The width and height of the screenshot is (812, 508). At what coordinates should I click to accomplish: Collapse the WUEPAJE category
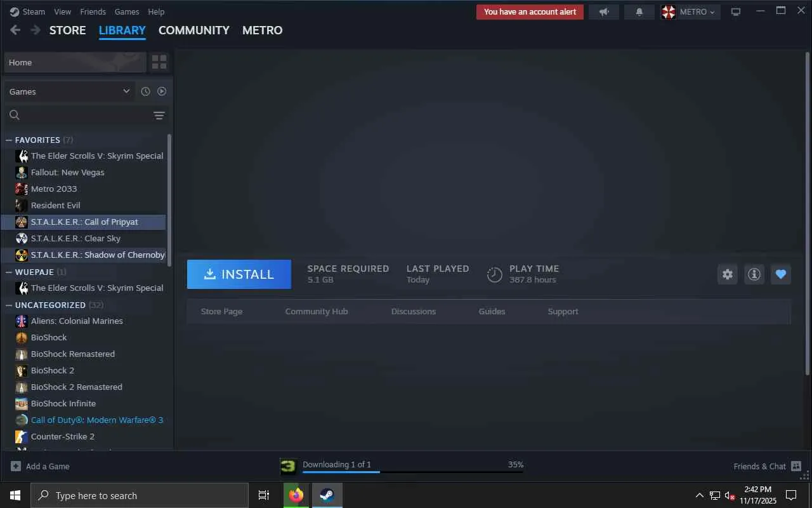[x=9, y=272]
